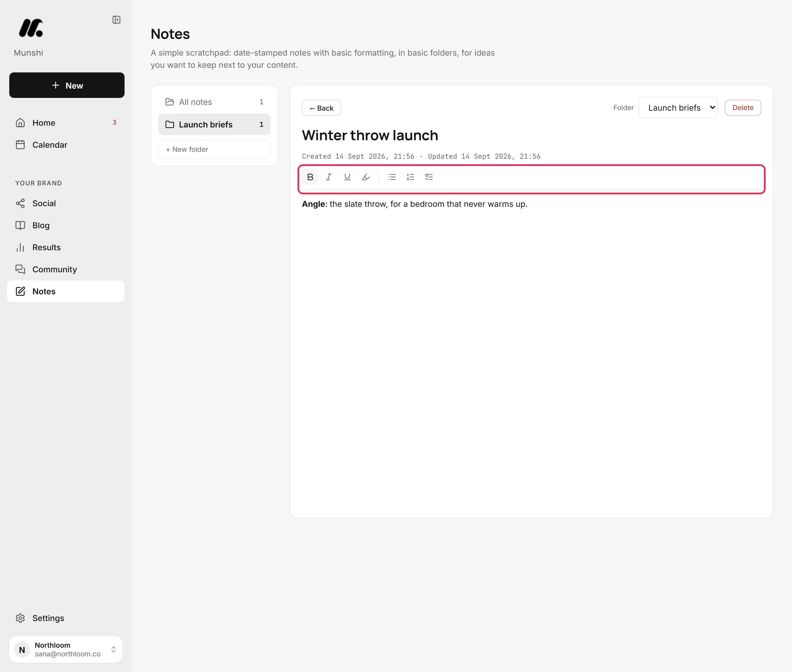
Task: Open the Blog section
Action: (65, 226)
